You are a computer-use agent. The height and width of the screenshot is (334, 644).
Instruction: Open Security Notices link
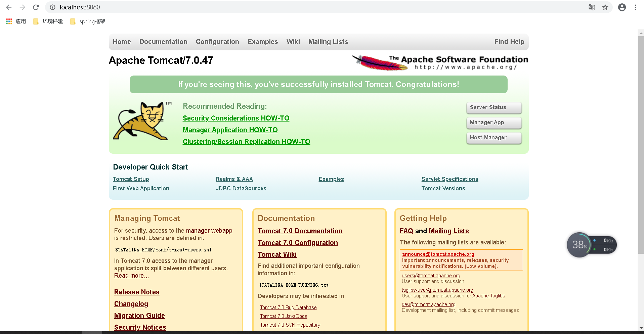pos(140,327)
